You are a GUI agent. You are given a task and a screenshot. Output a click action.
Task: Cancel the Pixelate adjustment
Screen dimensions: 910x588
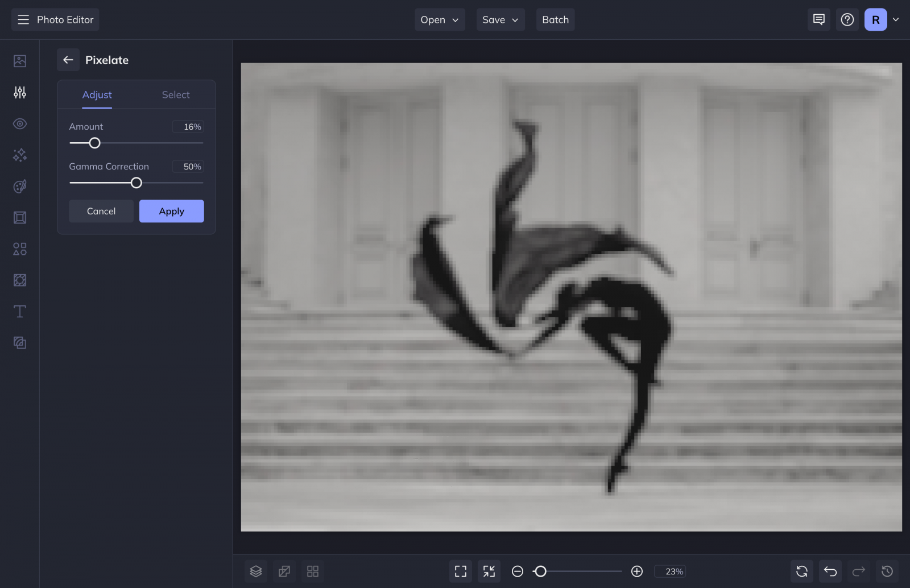tap(101, 211)
